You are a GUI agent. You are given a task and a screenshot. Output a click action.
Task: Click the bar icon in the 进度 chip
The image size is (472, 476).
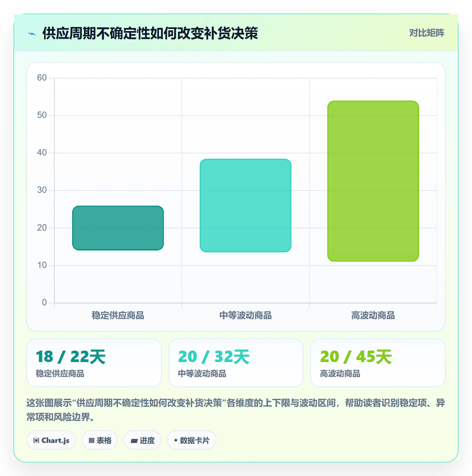(x=134, y=441)
